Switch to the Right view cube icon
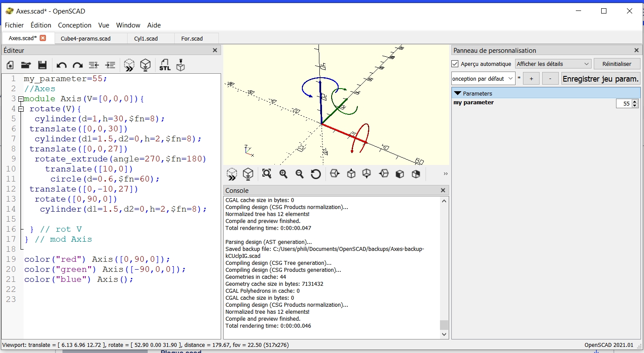Viewport: 644px width, 353px height. click(335, 174)
